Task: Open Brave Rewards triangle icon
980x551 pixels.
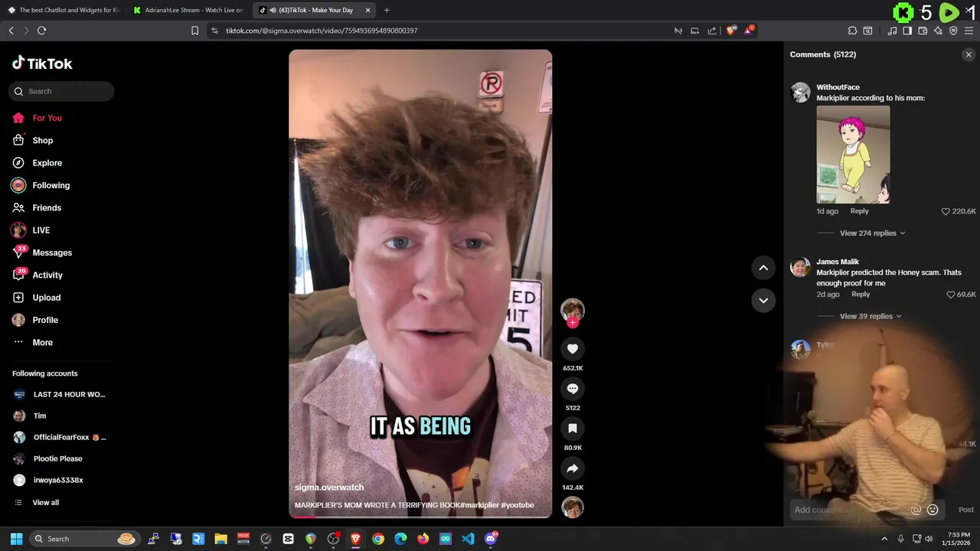Action: point(749,31)
